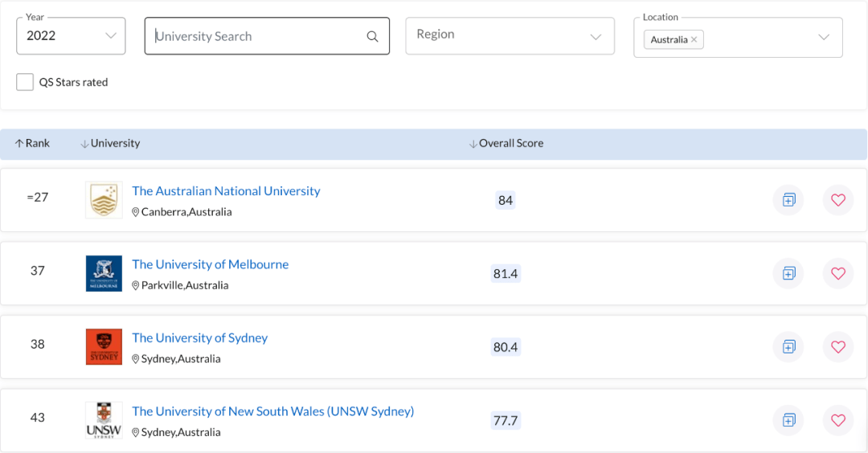
Task: Add University of Melbourne to compare
Action: pos(788,273)
